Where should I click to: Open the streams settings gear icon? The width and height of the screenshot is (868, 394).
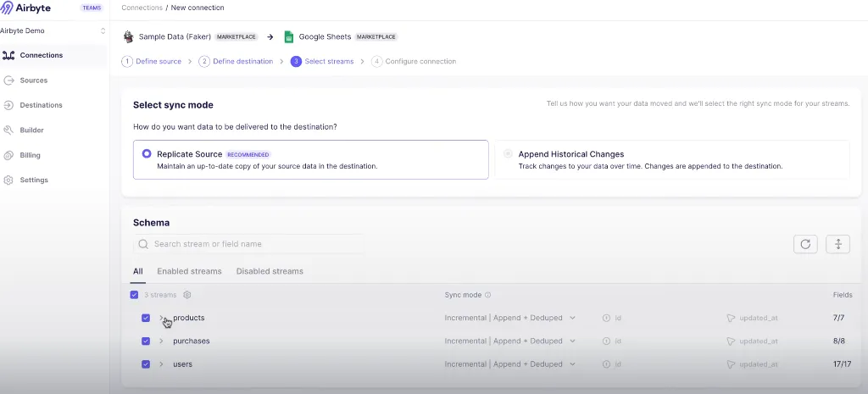point(187,295)
